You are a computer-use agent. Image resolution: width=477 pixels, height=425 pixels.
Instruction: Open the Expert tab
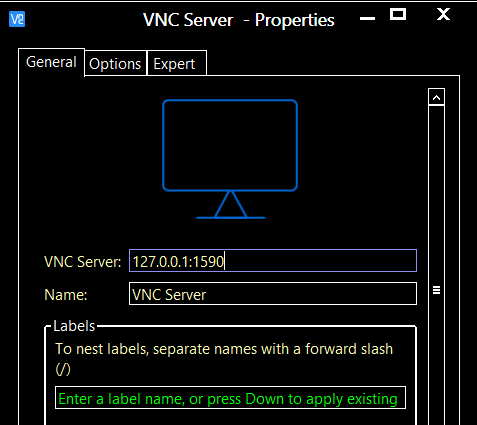[x=177, y=64]
